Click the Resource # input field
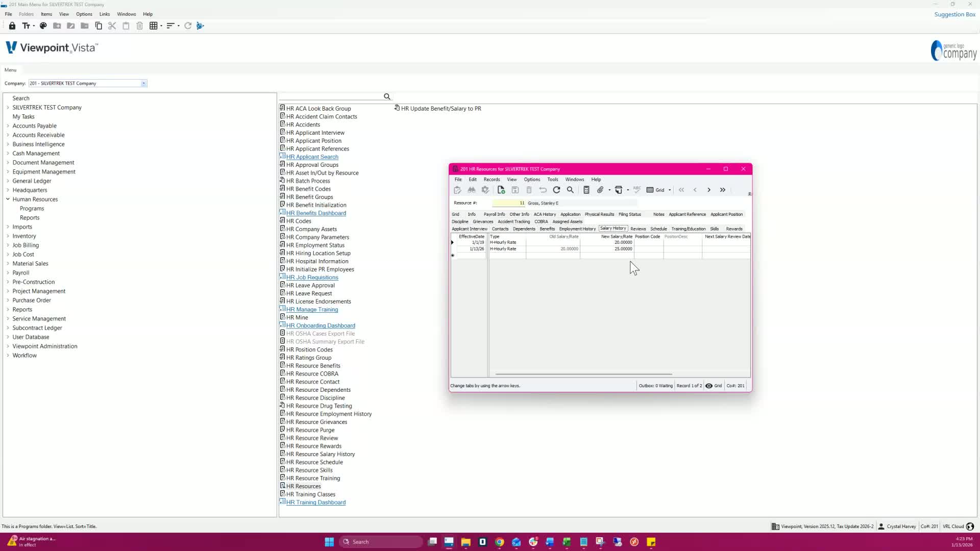Image resolution: width=980 pixels, height=551 pixels. (x=508, y=203)
